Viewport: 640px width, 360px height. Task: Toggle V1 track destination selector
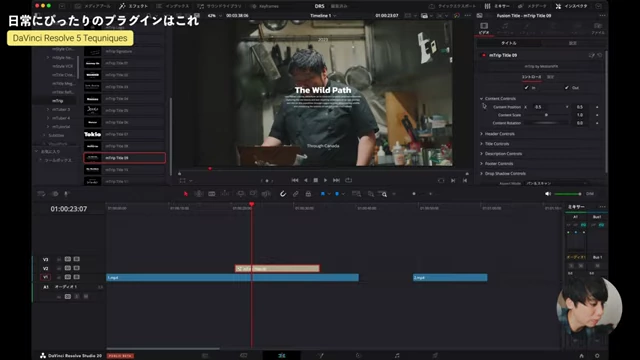(45, 277)
